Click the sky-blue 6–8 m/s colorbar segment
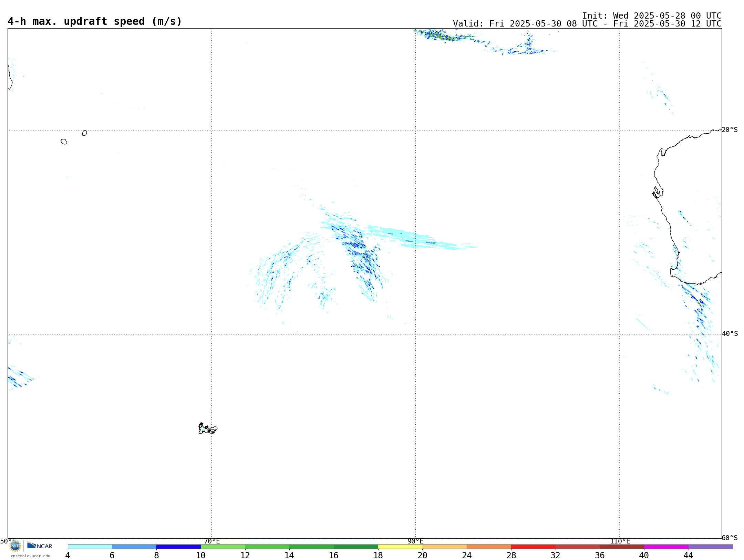This screenshot has width=744, height=560. (x=134, y=547)
